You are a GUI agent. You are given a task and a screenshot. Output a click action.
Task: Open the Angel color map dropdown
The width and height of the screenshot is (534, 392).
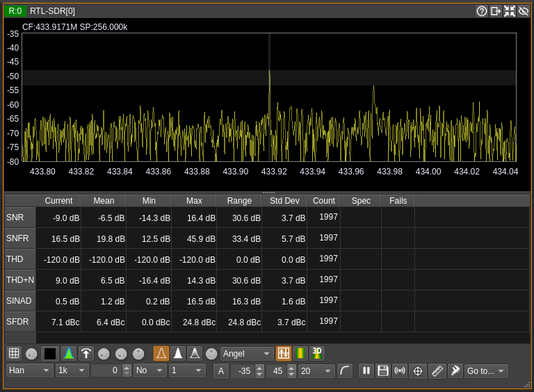(247, 354)
